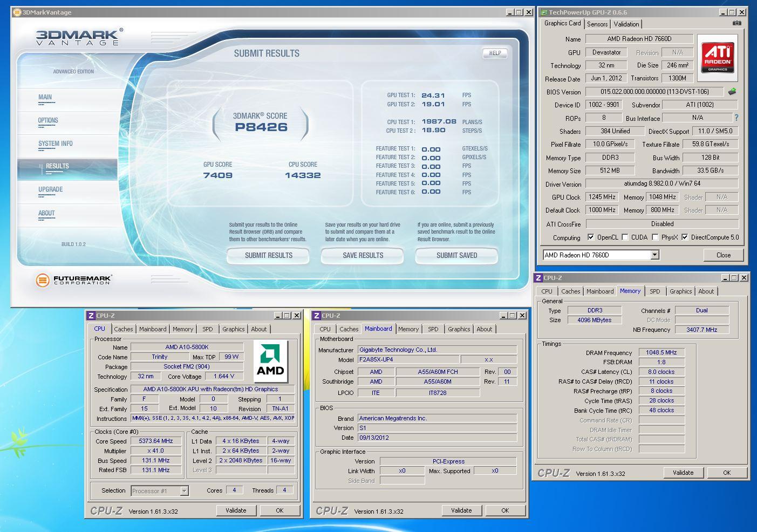
Task: Click the GPU score 7409
Action: coord(218,175)
